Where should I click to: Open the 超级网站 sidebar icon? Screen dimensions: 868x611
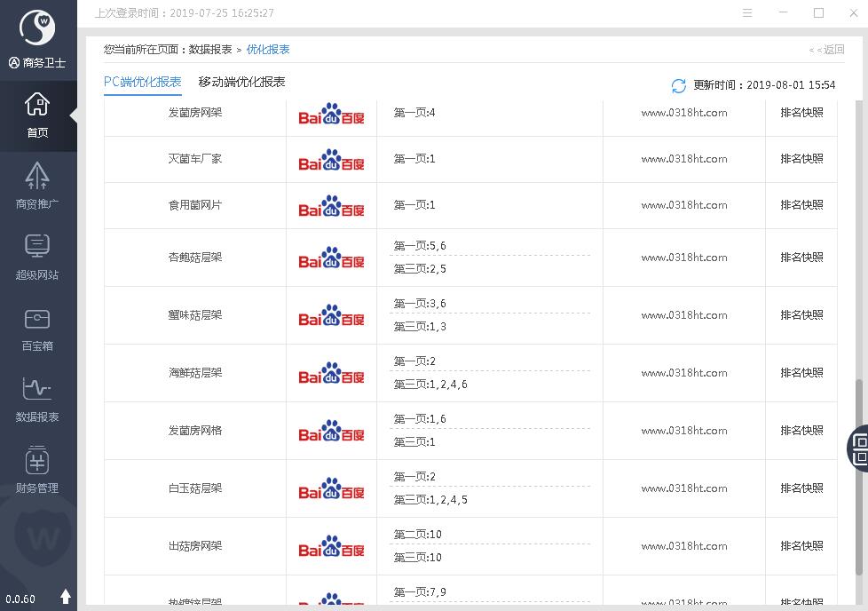point(37,257)
